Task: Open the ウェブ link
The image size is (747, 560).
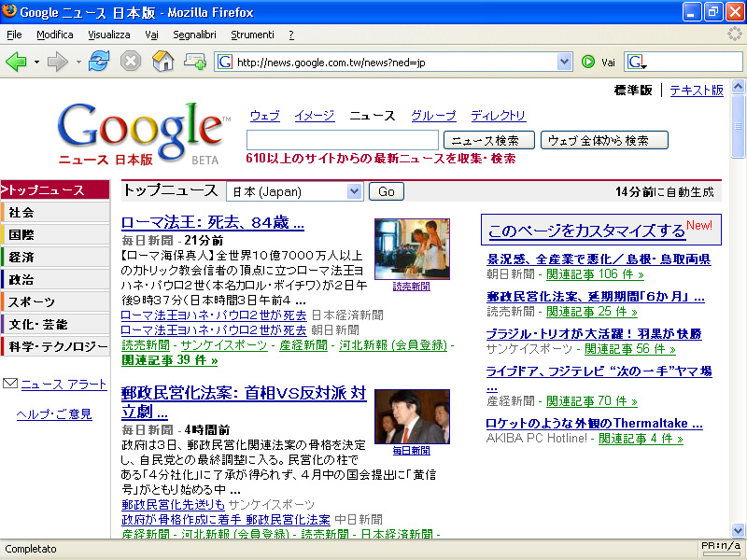Action: 265,116
